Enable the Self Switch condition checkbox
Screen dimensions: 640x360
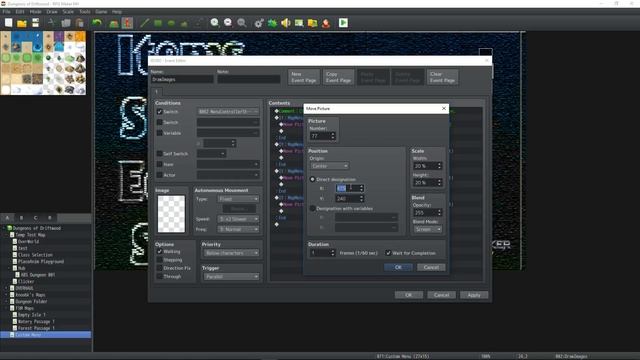coord(160,153)
